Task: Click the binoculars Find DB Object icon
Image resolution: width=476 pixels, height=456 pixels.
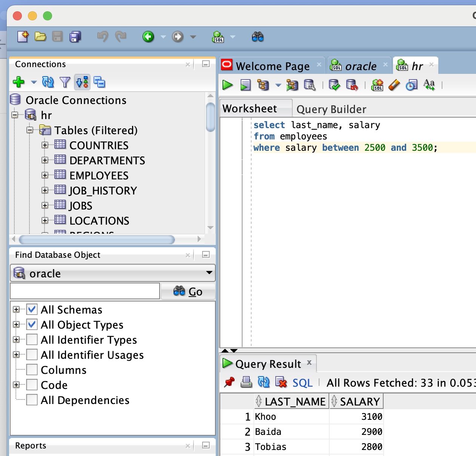Action: (x=258, y=37)
